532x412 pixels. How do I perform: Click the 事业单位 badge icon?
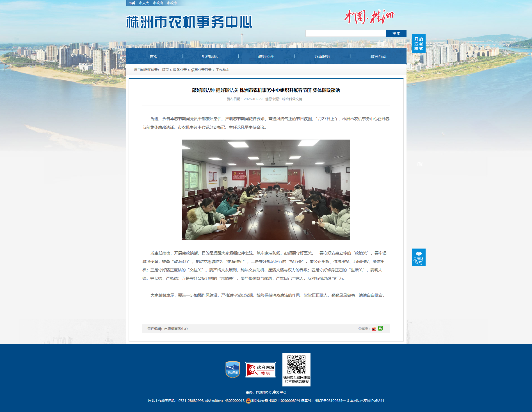pos(232,370)
